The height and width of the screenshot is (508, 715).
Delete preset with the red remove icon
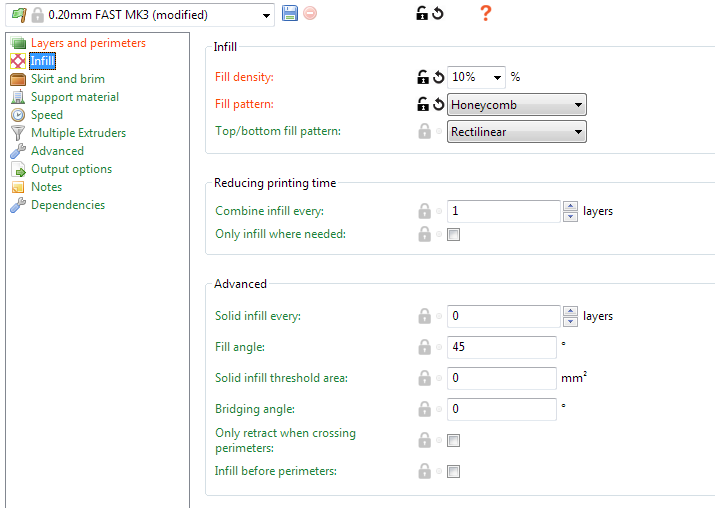pyautogui.click(x=310, y=13)
